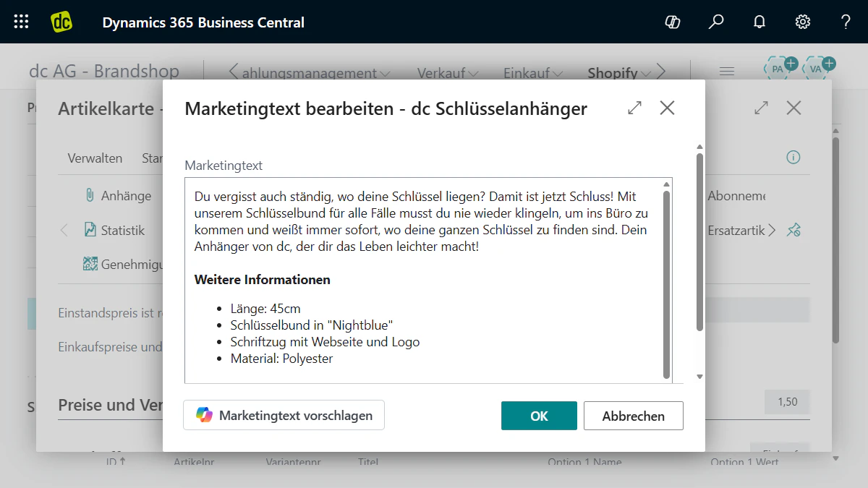Close the Marketingtext bearbeiten dialog

pyautogui.click(x=667, y=108)
